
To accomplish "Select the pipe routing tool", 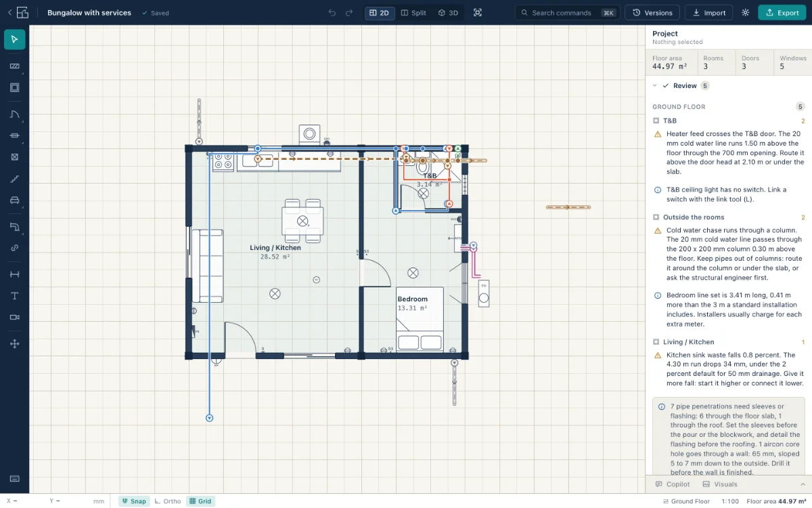I will [x=15, y=226].
